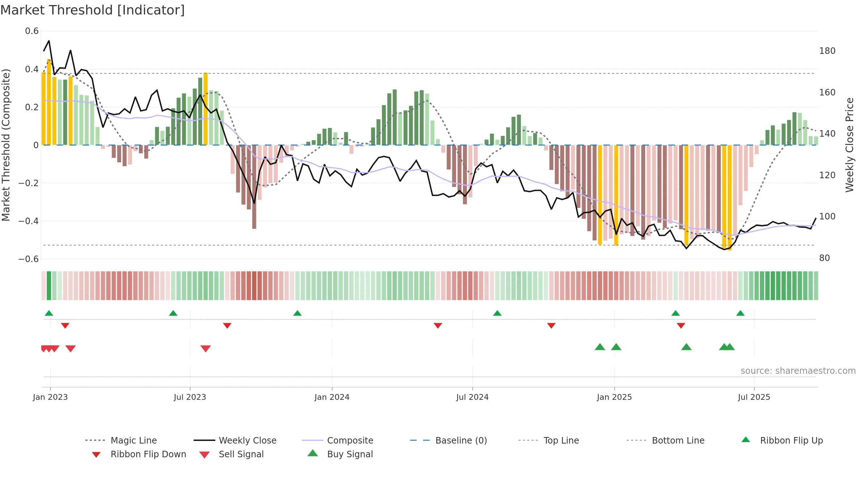The width and height of the screenshot is (868, 488).
Task: Click the source: sharemaestro.com text
Action: [x=798, y=371]
